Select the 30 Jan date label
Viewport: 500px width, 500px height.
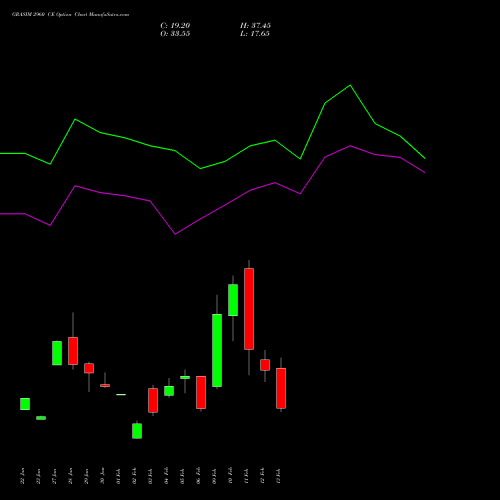click(x=102, y=476)
